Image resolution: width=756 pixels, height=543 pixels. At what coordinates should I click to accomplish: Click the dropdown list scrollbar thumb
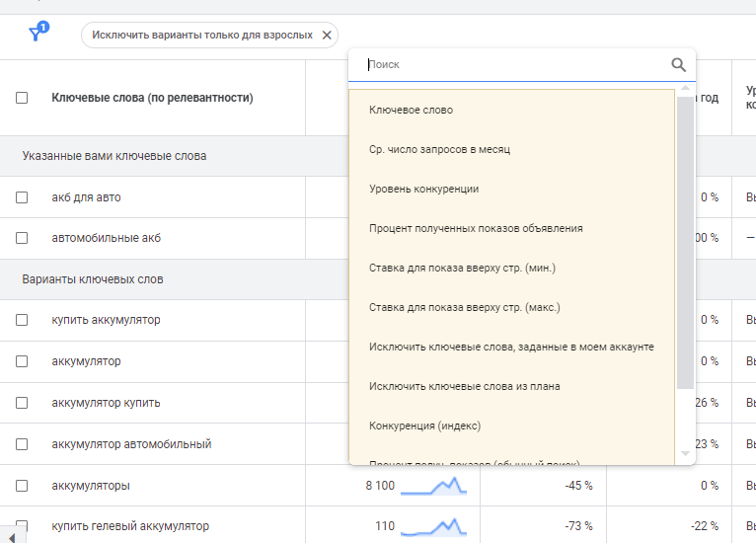685,243
